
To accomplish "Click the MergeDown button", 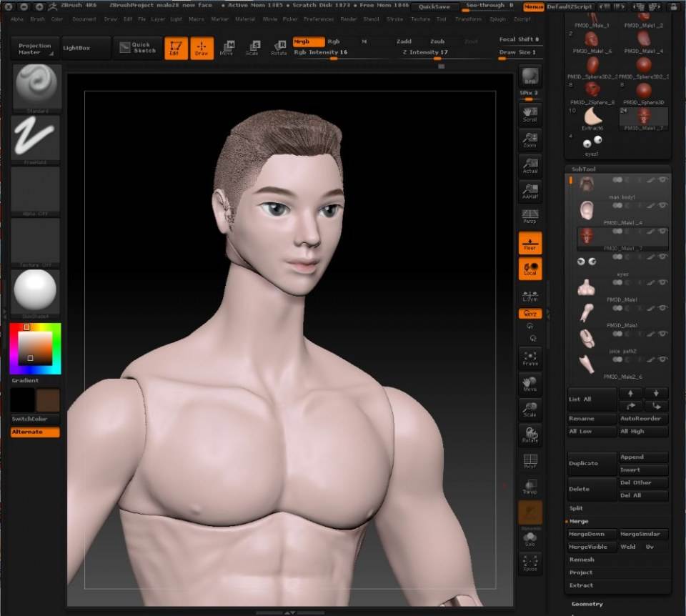I will pyautogui.click(x=592, y=535).
